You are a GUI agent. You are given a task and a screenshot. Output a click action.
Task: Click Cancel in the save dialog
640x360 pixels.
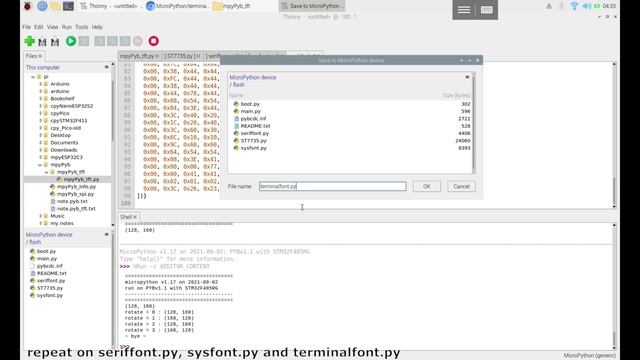pos(461,186)
